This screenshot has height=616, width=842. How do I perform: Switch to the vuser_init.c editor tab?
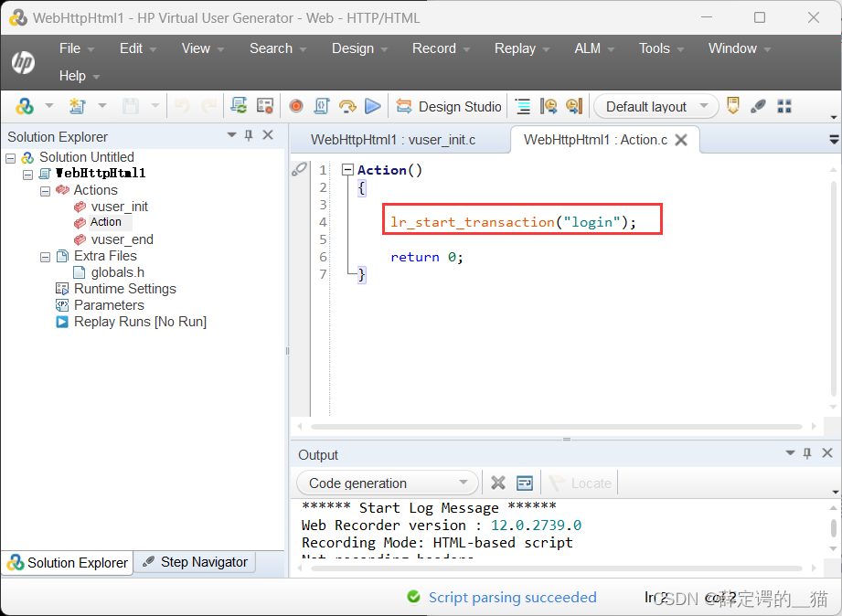click(393, 140)
